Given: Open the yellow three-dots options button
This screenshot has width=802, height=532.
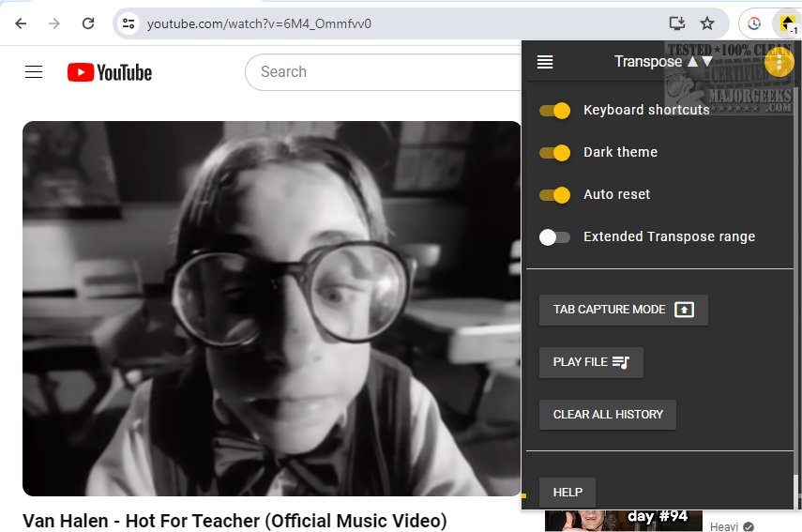Looking at the screenshot, I should click(779, 63).
